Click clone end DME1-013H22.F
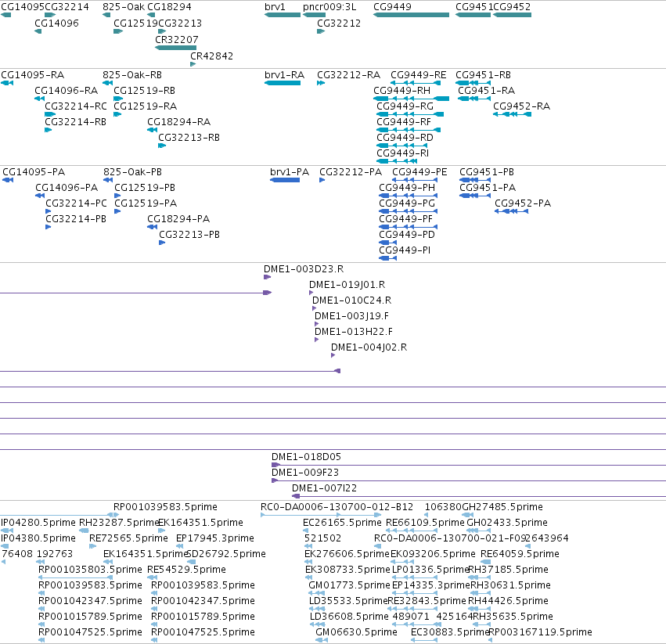666x644 pixels. pos(354,332)
